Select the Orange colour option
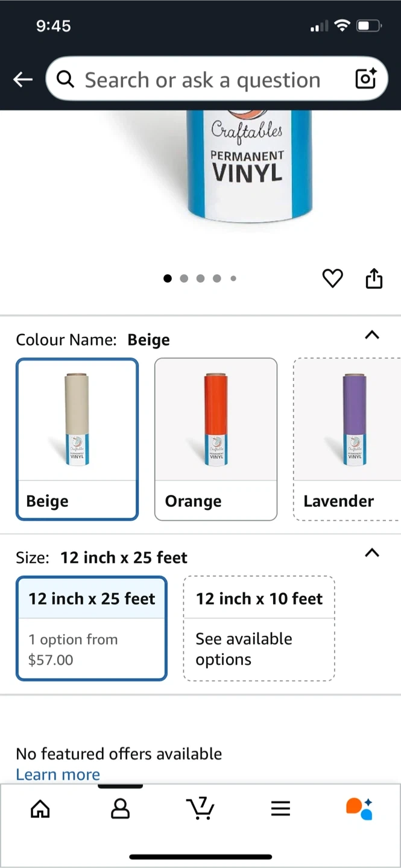The height and width of the screenshot is (868, 401). (216, 439)
